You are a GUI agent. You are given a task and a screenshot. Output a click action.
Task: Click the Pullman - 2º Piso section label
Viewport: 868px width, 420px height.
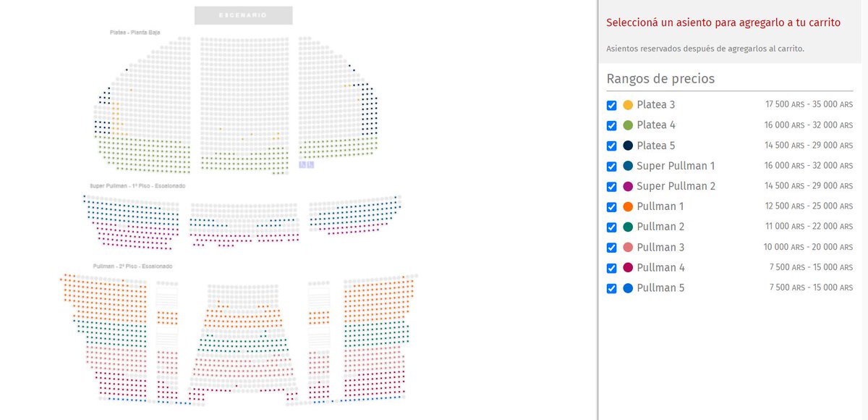132,266
